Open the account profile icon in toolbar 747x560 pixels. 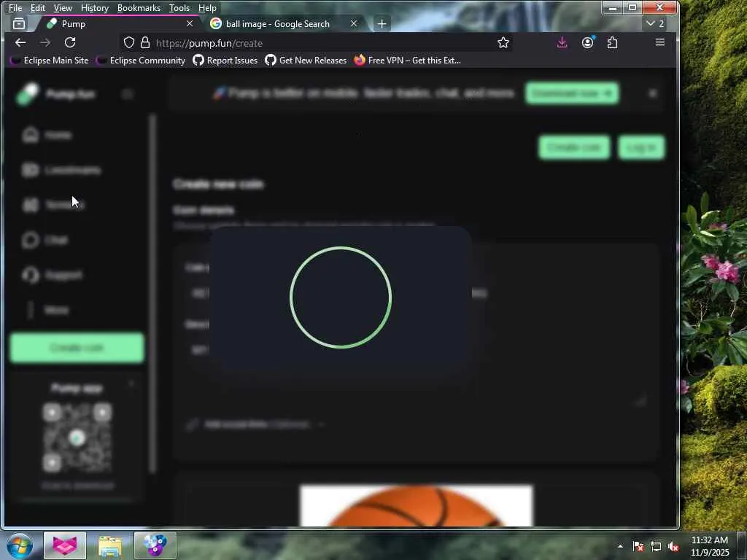pos(588,43)
